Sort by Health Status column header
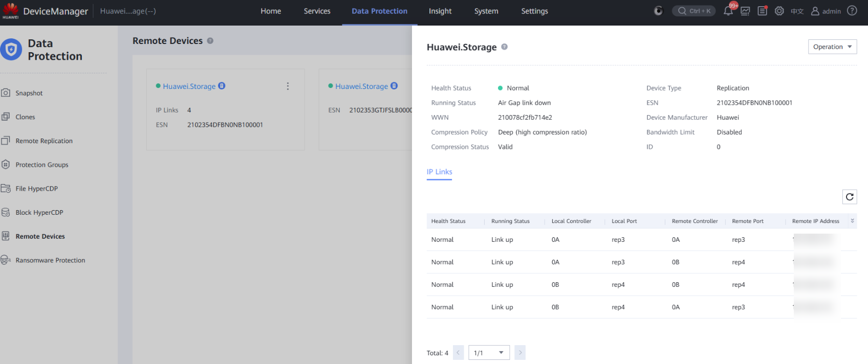This screenshot has height=364, width=868. (448, 221)
